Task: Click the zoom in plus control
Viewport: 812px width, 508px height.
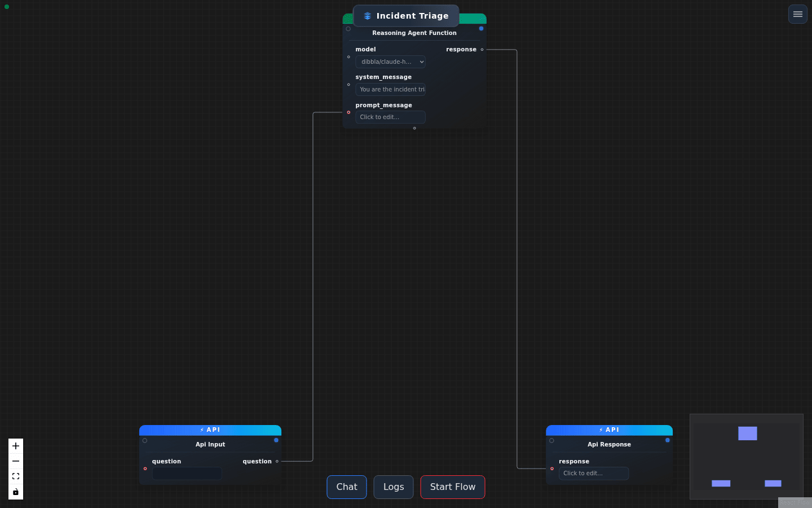Action: coord(16,446)
